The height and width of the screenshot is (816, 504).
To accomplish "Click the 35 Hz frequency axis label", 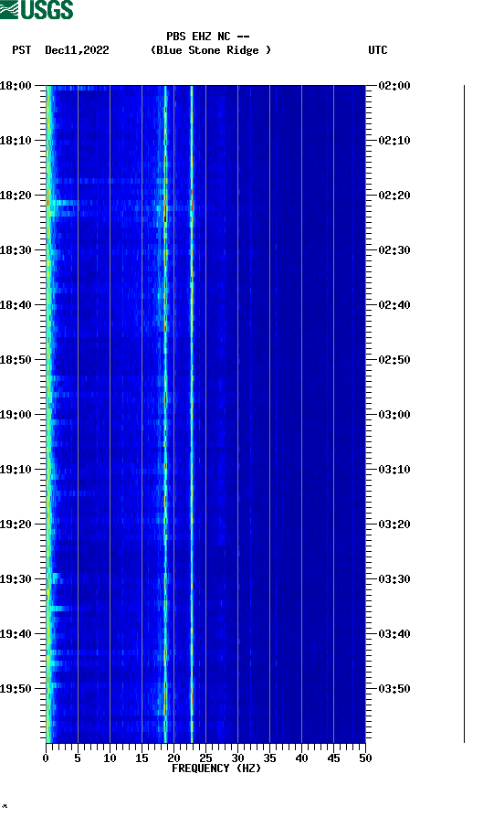I will (x=269, y=758).
